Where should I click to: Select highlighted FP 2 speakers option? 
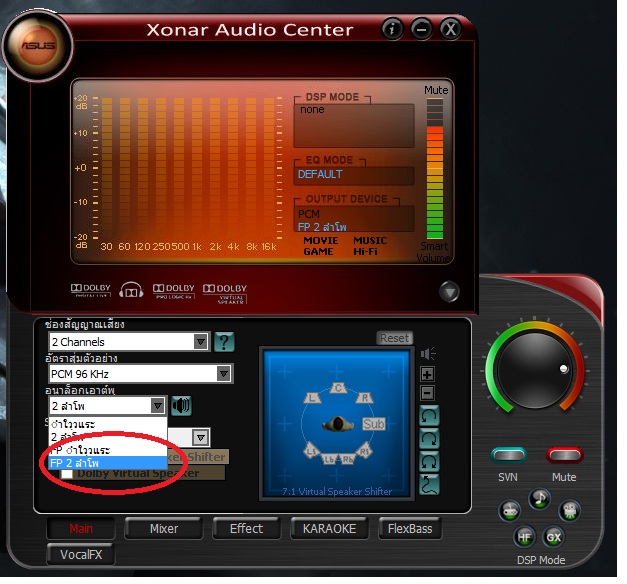coord(107,463)
